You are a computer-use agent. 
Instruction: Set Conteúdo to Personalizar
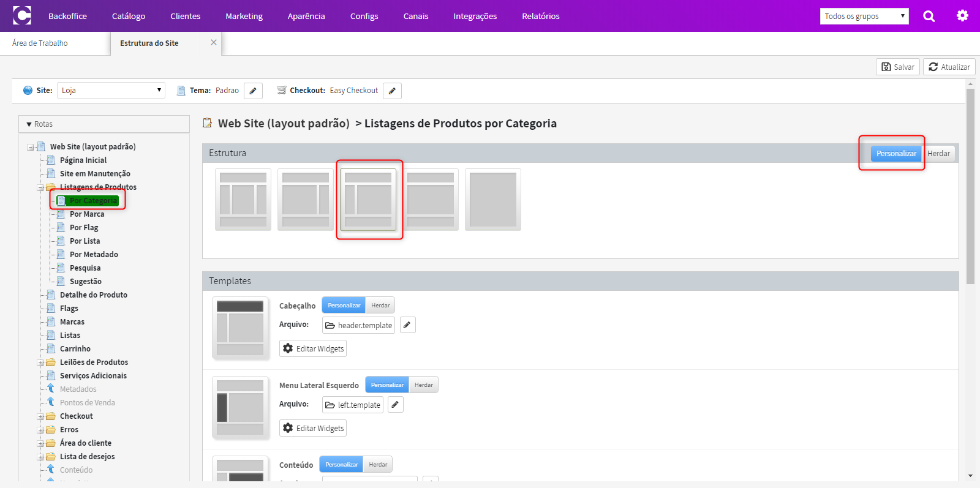click(x=341, y=464)
